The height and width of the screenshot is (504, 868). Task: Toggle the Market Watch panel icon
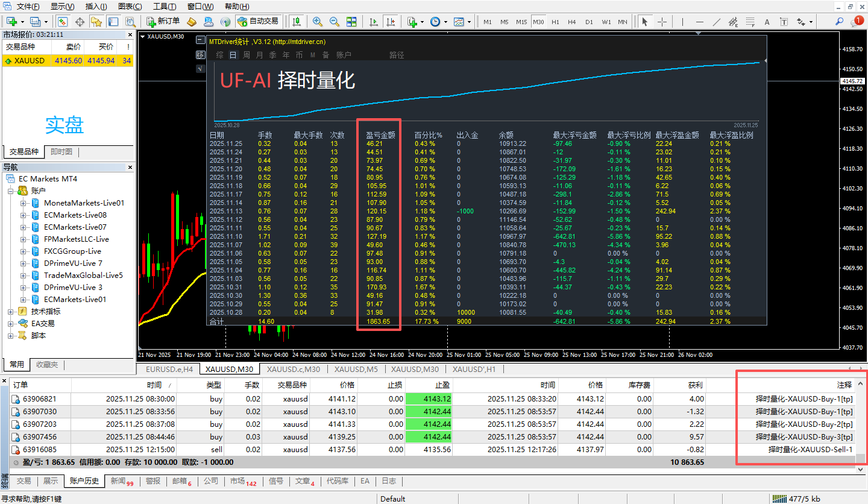point(63,22)
